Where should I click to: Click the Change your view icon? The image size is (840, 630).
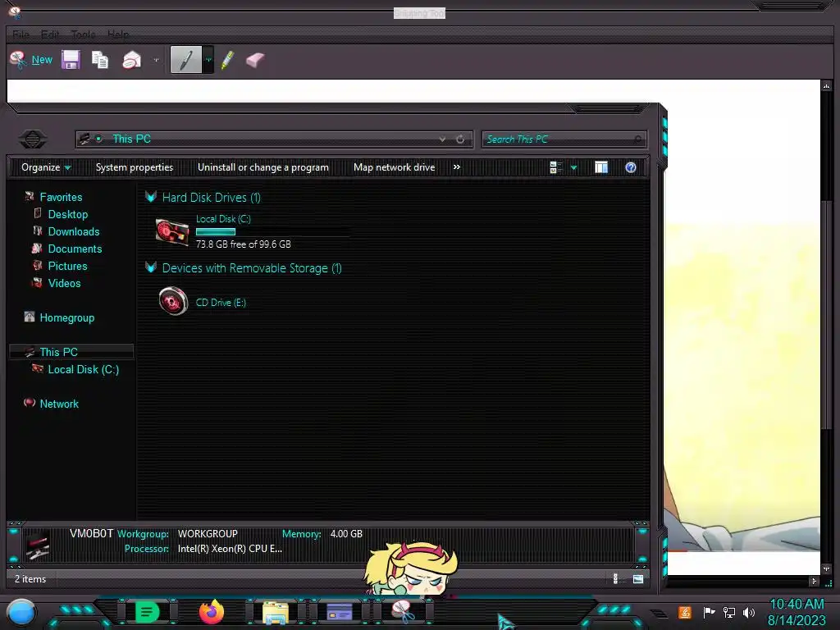tap(555, 167)
